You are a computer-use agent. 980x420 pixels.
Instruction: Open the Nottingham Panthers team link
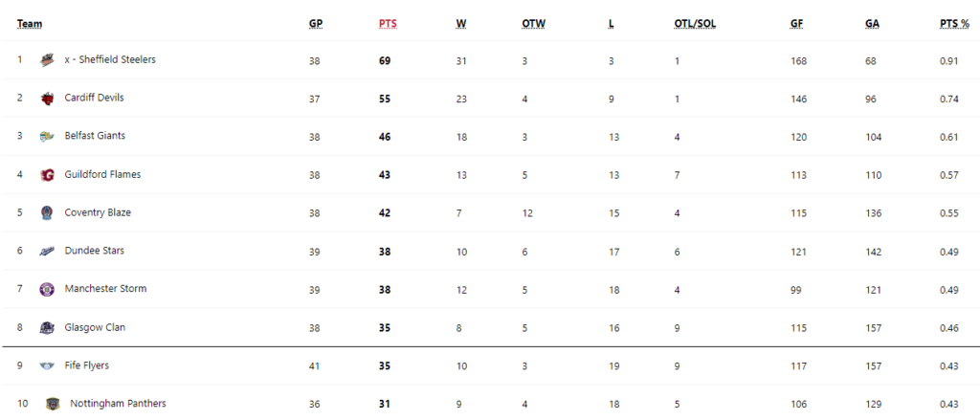118,404
